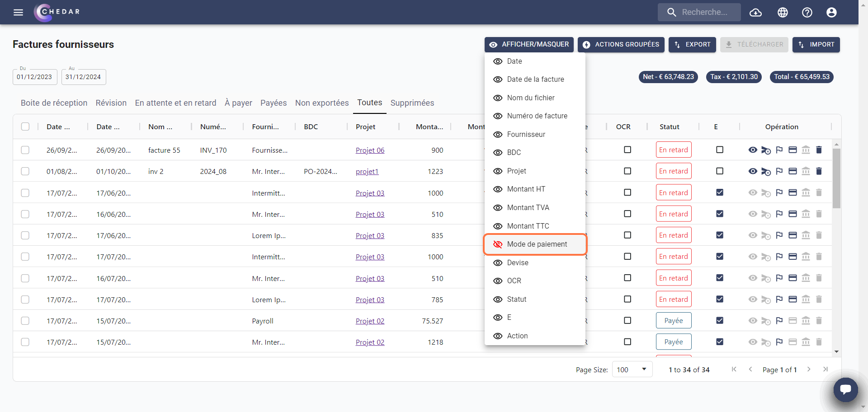Image resolution: width=868 pixels, height=412 pixels.
Task: Open card payment for amount 785 row
Action: coord(793,299)
